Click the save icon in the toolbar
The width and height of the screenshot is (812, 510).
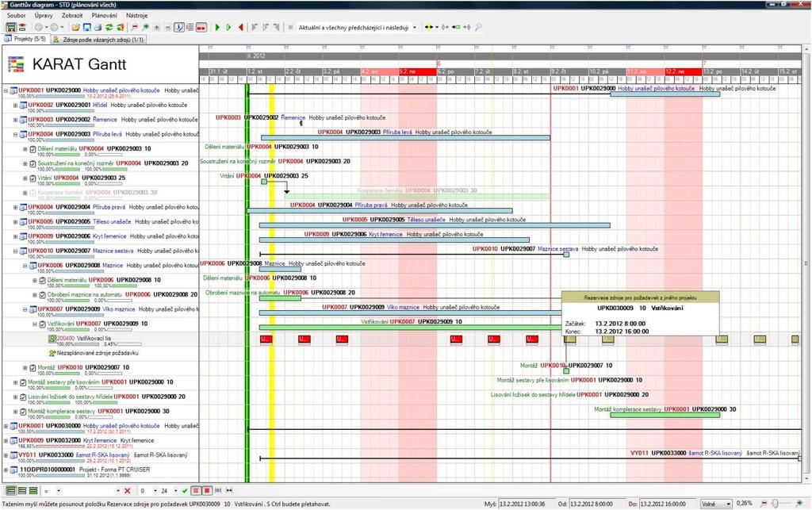(x=86, y=27)
